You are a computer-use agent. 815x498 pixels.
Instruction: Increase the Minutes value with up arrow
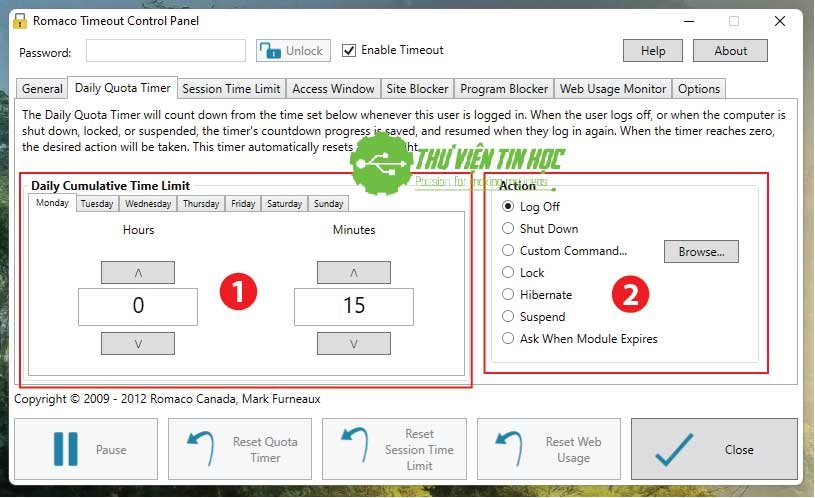(x=353, y=272)
